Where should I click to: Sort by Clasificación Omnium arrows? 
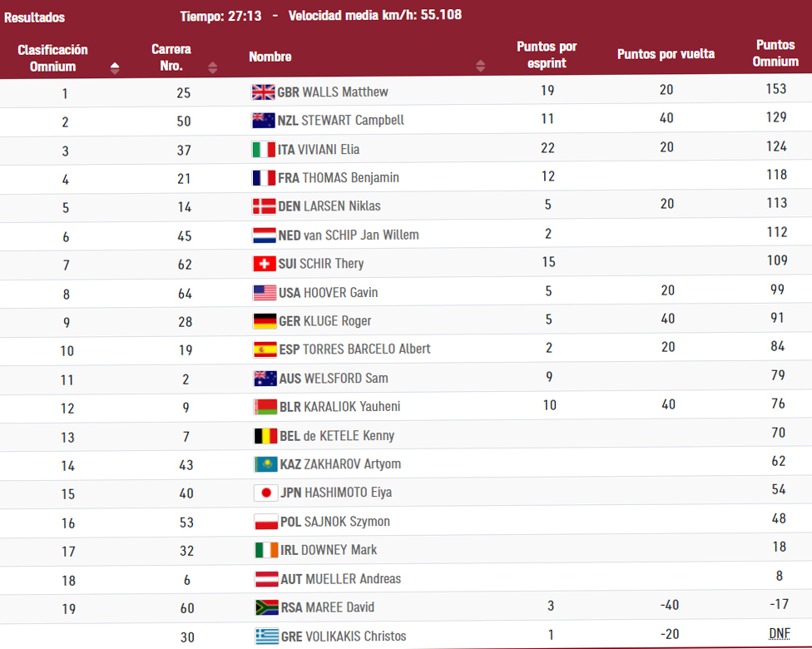point(115,68)
